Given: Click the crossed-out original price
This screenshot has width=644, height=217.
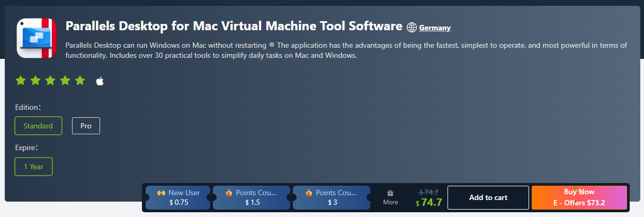Looking at the screenshot, I should click(x=428, y=192).
